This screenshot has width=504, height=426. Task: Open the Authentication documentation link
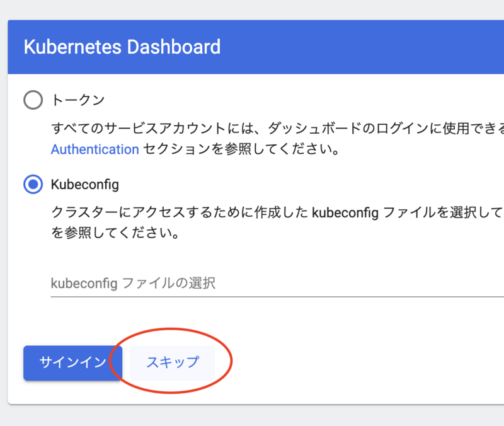pyautogui.click(x=94, y=149)
